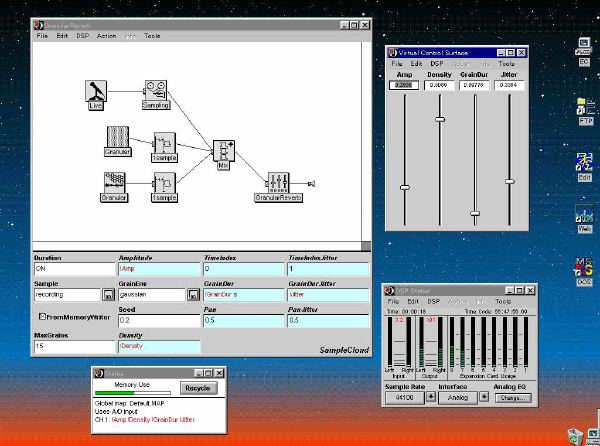
Task: Open the Action menu in Granular Reverb window
Action: pos(106,35)
